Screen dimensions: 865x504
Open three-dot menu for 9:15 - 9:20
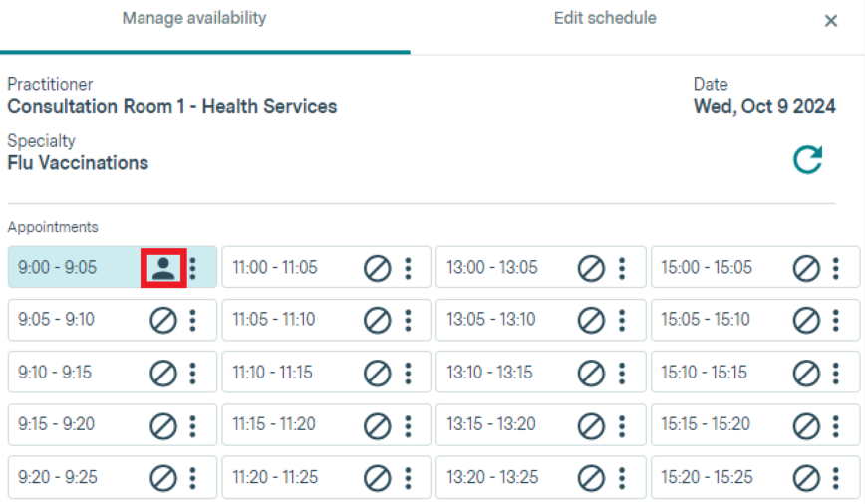tap(193, 425)
